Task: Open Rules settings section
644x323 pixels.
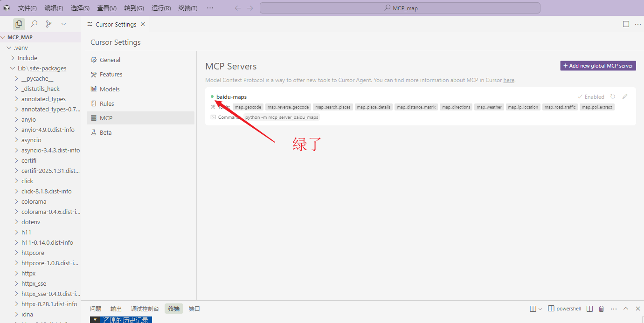Action: tap(140, 103)
